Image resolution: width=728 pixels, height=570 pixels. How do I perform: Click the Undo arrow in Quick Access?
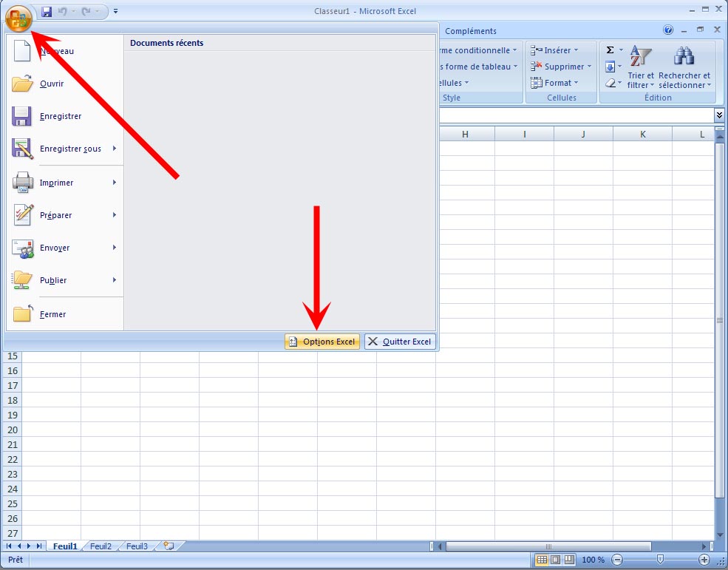pyautogui.click(x=62, y=12)
